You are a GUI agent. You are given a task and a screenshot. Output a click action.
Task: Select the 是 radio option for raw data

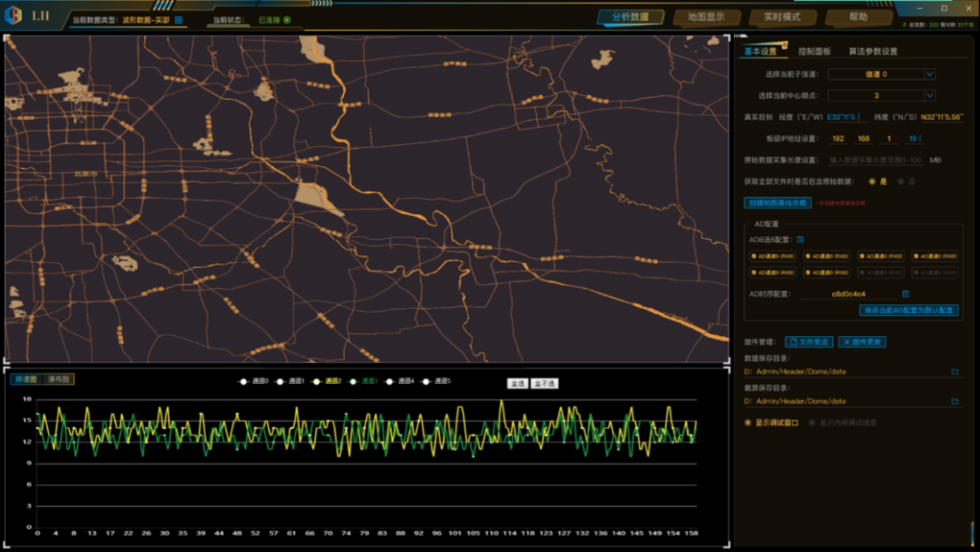tap(873, 182)
